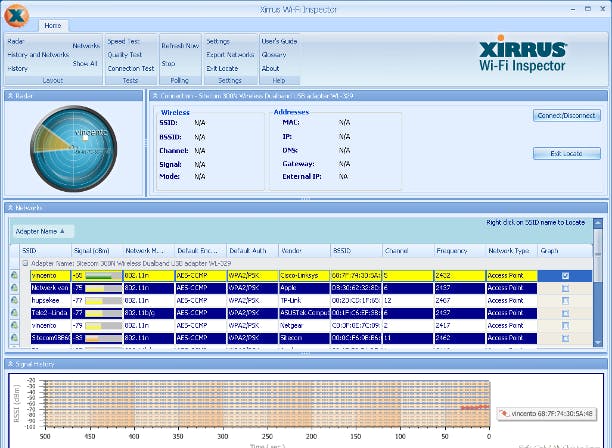This screenshot has width=612, height=448.
Task: Tick the Graph checkbox for the TP-Link network
Action: 566,300
